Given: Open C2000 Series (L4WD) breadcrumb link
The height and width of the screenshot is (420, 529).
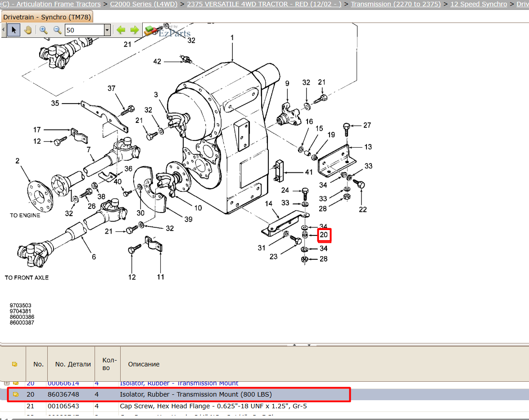Looking at the screenshot, I should click(x=144, y=4).
